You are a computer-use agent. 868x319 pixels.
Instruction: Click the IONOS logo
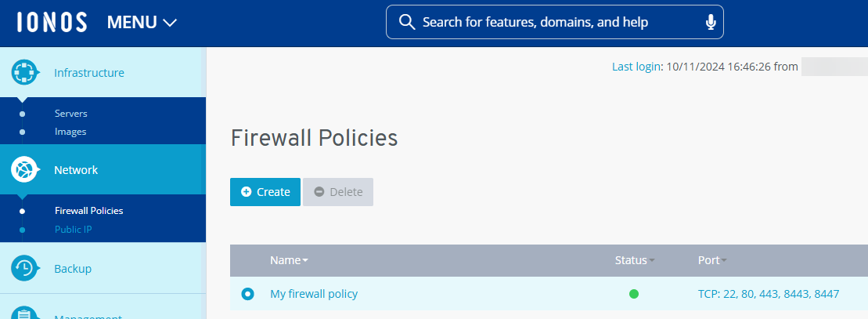[x=52, y=23]
